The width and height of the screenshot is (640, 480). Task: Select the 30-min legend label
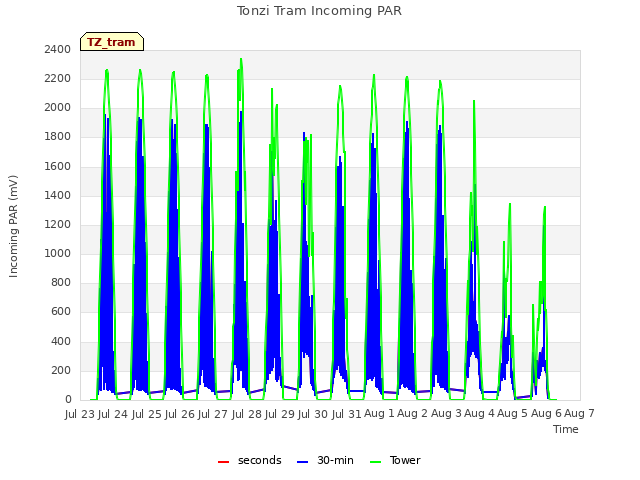[335, 460]
